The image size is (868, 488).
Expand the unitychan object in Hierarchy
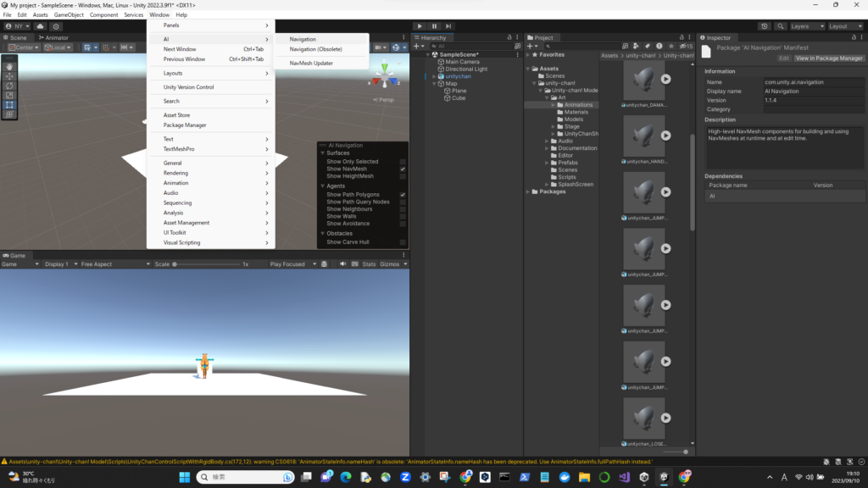(434, 76)
